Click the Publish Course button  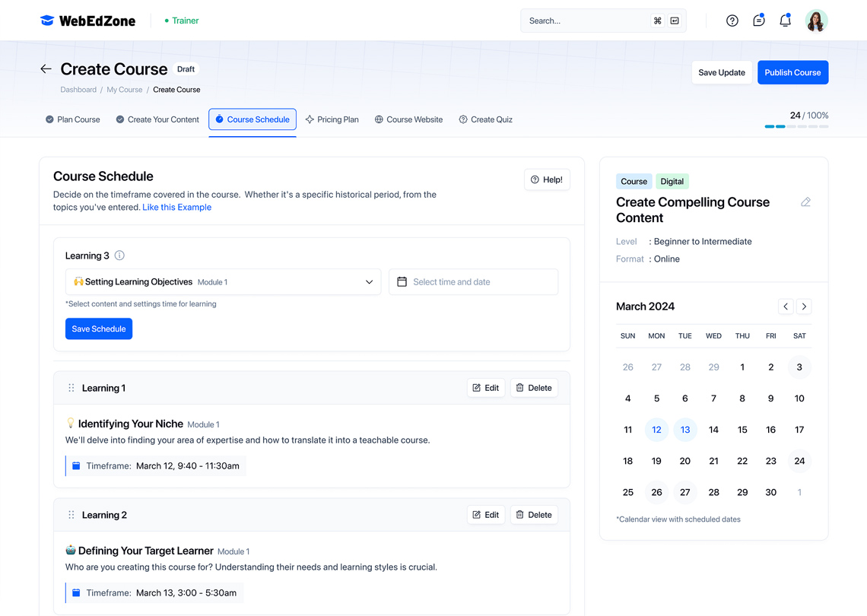(x=792, y=72)
